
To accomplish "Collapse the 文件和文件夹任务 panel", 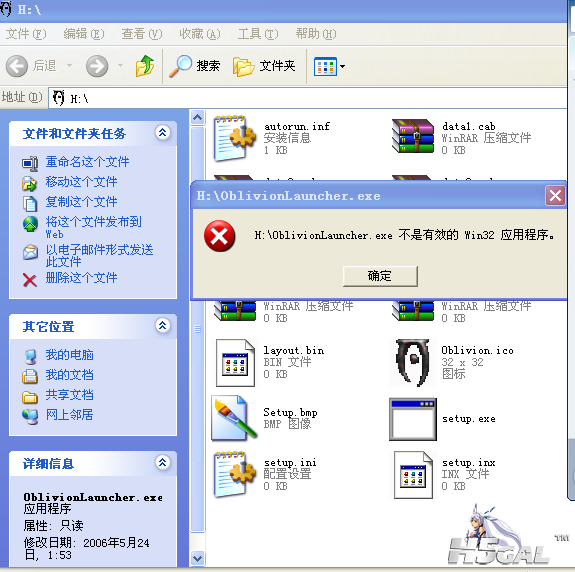I will (x=162, y=132).
